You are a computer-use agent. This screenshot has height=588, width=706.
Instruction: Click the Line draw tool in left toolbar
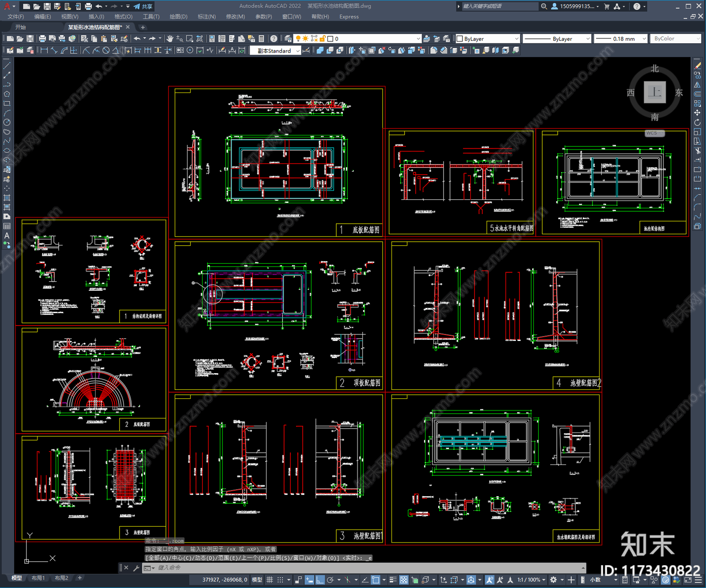(7, 65)
